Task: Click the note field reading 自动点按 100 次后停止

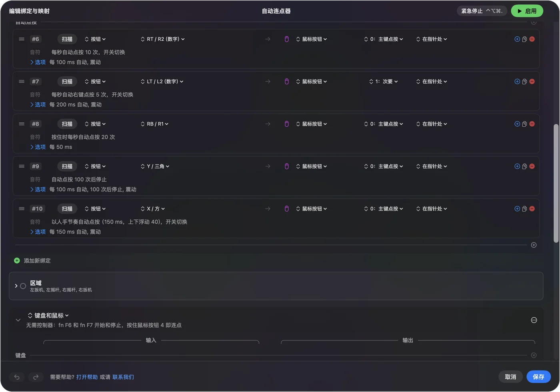Action: [79, 179]
